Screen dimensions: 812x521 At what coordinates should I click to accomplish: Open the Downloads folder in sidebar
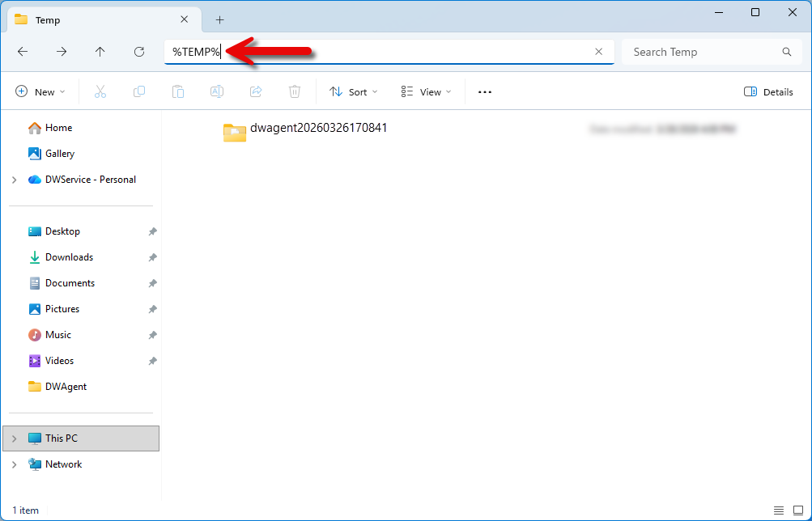click(x=69, y=257)
